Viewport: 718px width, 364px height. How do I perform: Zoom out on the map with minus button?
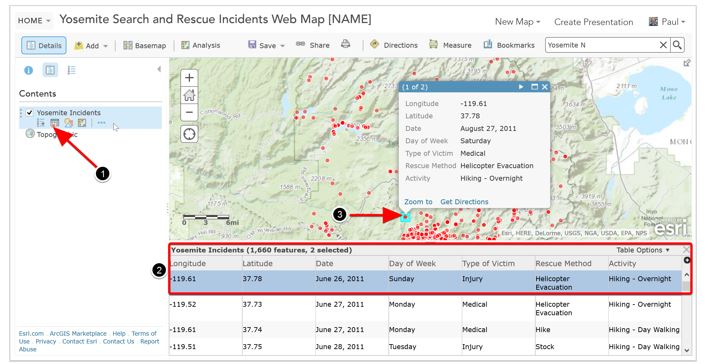(x=189, y=113)
